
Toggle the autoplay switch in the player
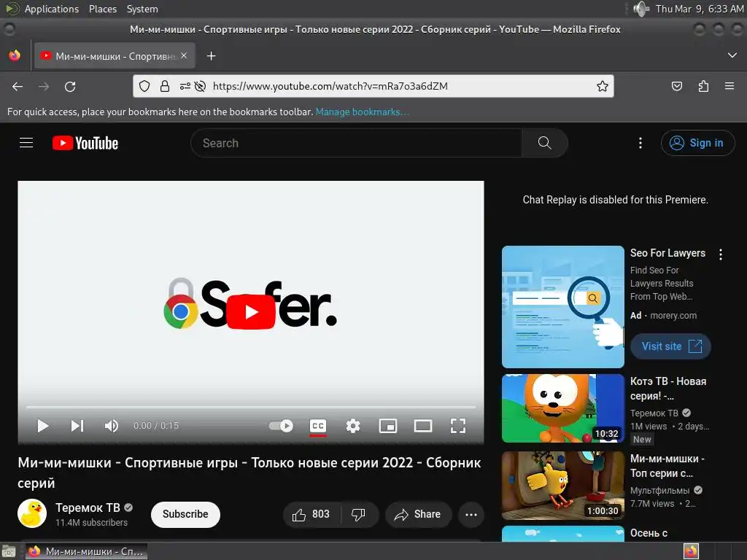point(281,426)
